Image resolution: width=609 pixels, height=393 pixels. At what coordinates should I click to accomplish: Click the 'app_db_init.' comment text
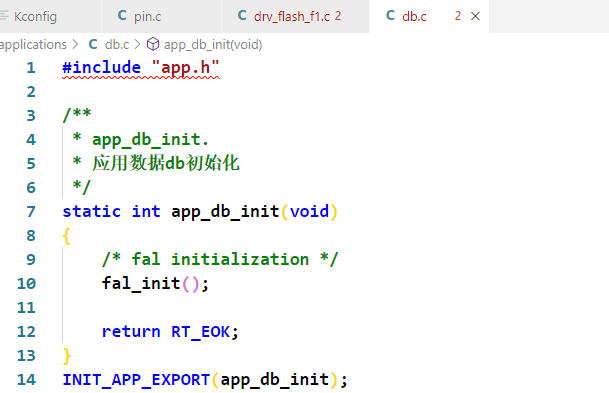(x=150, y=140)
